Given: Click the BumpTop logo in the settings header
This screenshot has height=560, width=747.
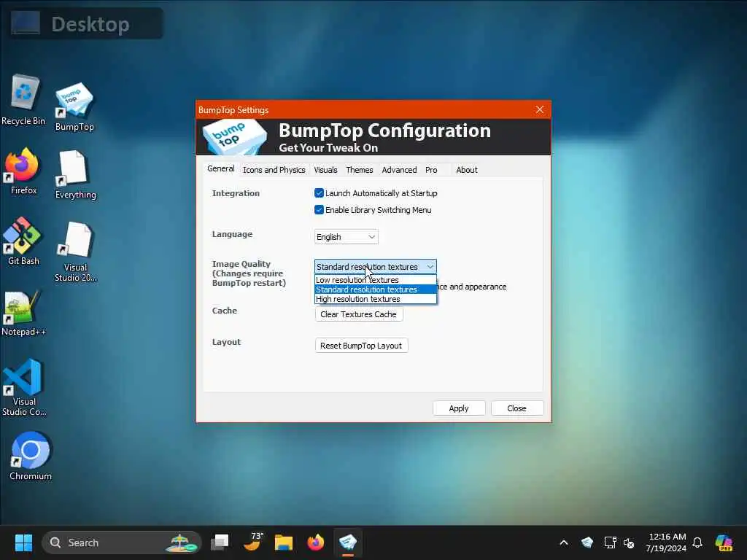Looking at the screenshot, I should pos(234,137).
